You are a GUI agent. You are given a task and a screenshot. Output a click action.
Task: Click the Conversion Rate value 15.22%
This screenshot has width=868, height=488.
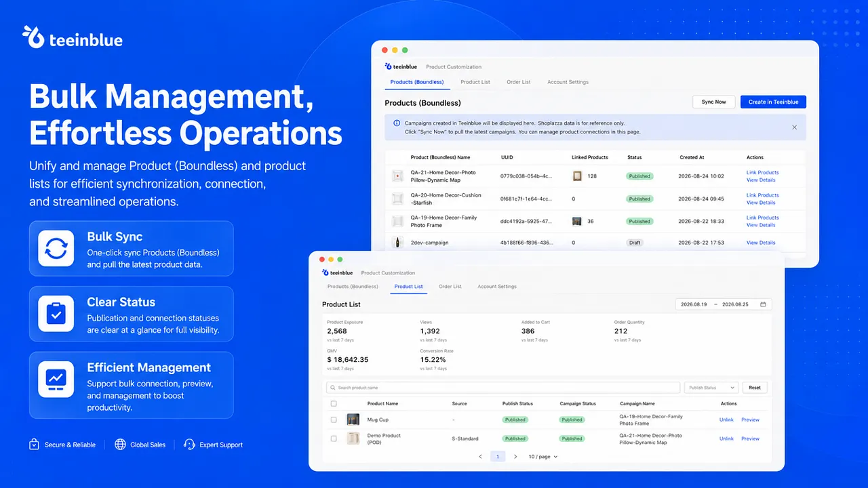(433, 359)
